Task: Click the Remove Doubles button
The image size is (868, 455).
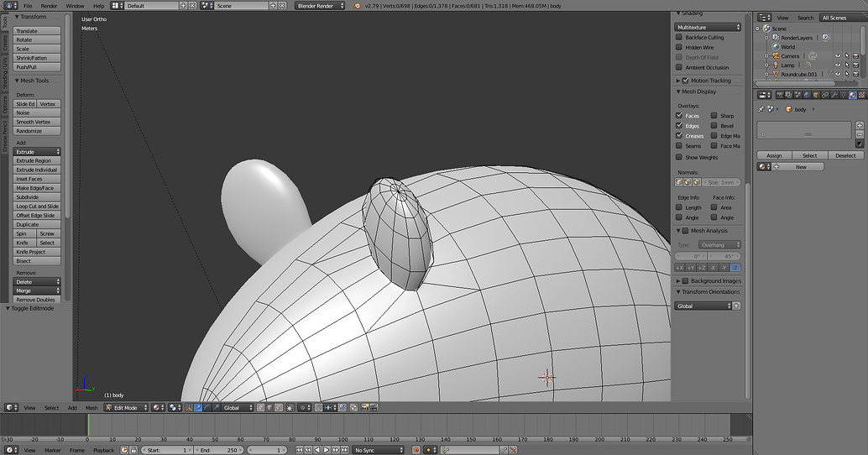Action: click(x=37, y=300)
